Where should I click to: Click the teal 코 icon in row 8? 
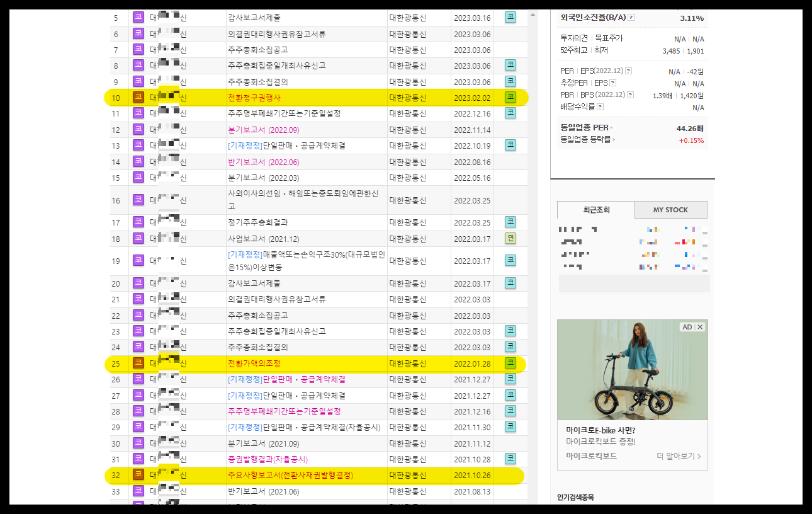pyautogui.click(x=510, y=65)
